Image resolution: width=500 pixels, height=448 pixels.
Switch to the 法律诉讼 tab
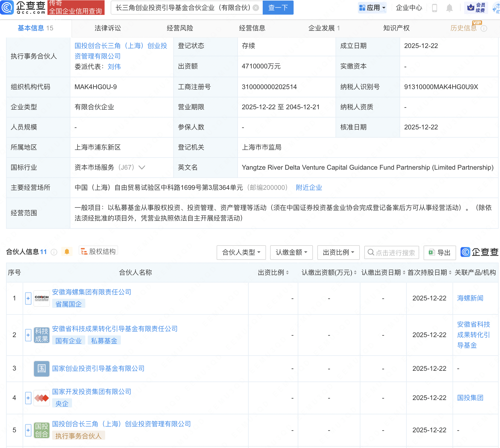pos(107,28)
